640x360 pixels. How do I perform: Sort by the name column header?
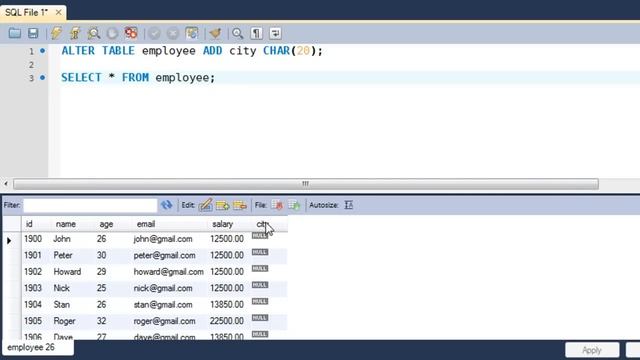point(73,224)
